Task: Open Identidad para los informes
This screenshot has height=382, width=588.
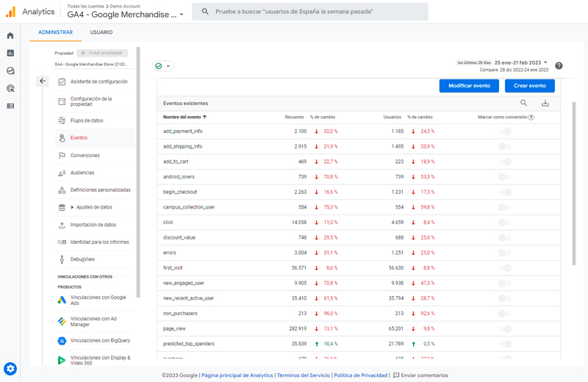Action: coord(100,242)
